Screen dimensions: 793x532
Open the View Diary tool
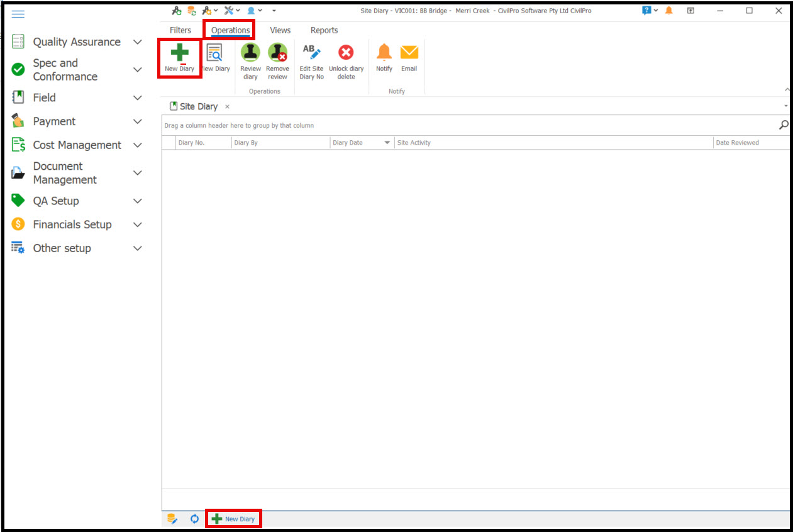point(215,54)
